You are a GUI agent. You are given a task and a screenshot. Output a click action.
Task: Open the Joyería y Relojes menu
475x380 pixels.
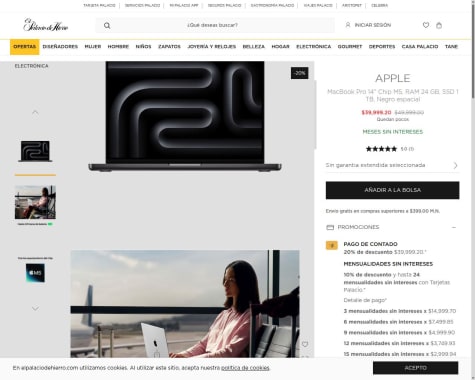[212, 47]
